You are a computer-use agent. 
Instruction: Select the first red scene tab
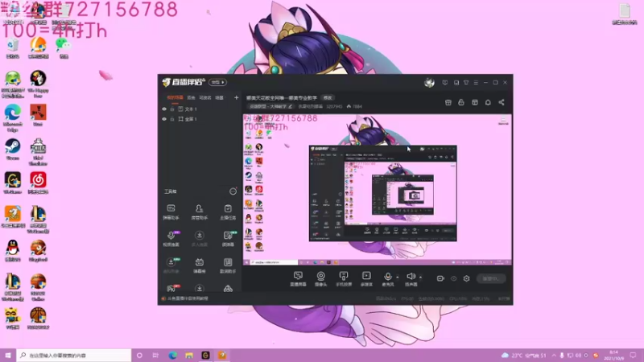(175, 97)
